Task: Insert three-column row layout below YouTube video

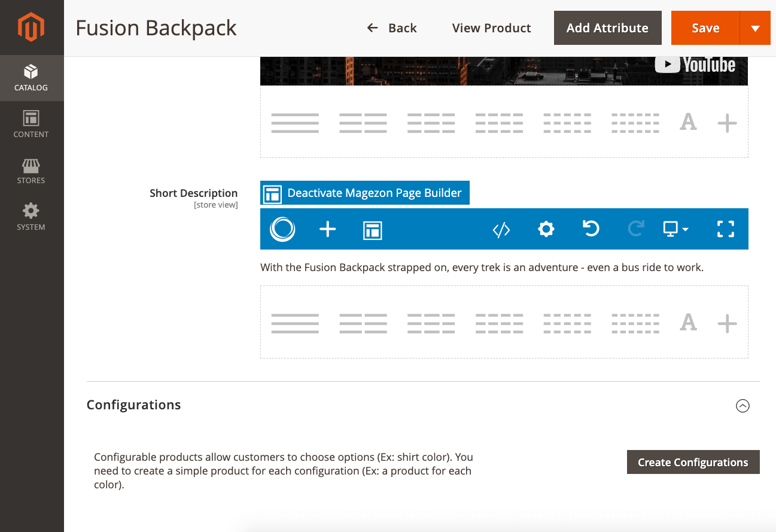Action: click(431, 123)
